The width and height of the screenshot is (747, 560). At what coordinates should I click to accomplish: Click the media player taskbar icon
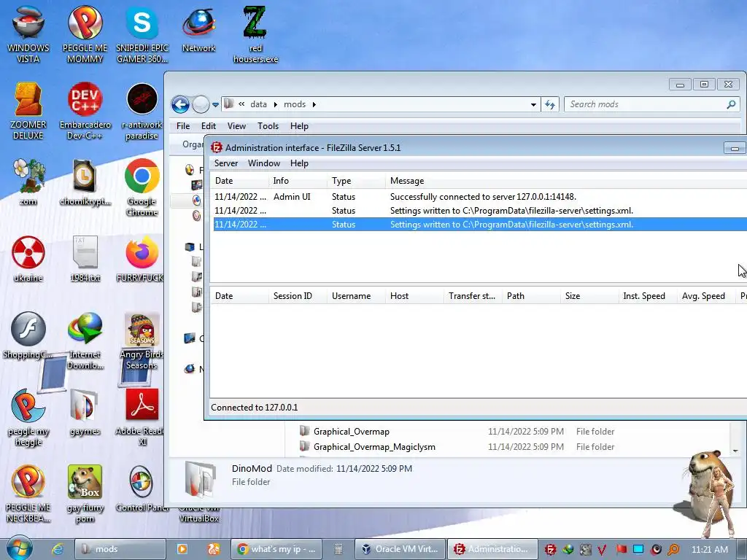182,549
